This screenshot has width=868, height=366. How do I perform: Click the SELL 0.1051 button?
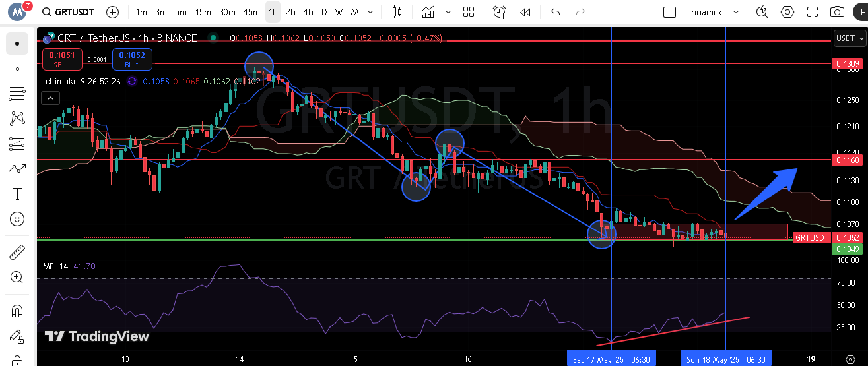tap(62, 59)
